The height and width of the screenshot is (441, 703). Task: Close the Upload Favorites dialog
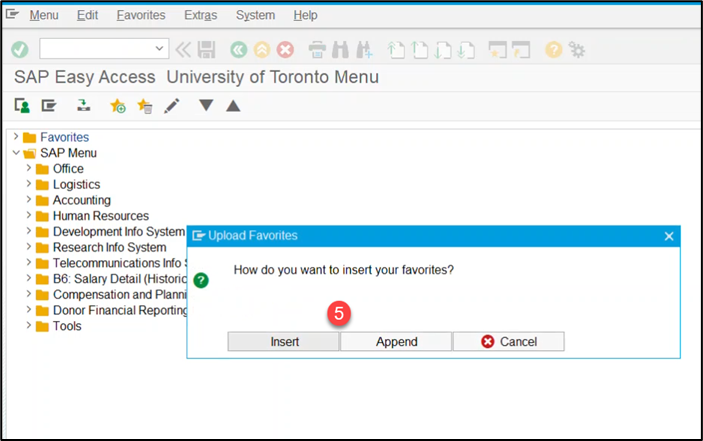tap(668, 236)
